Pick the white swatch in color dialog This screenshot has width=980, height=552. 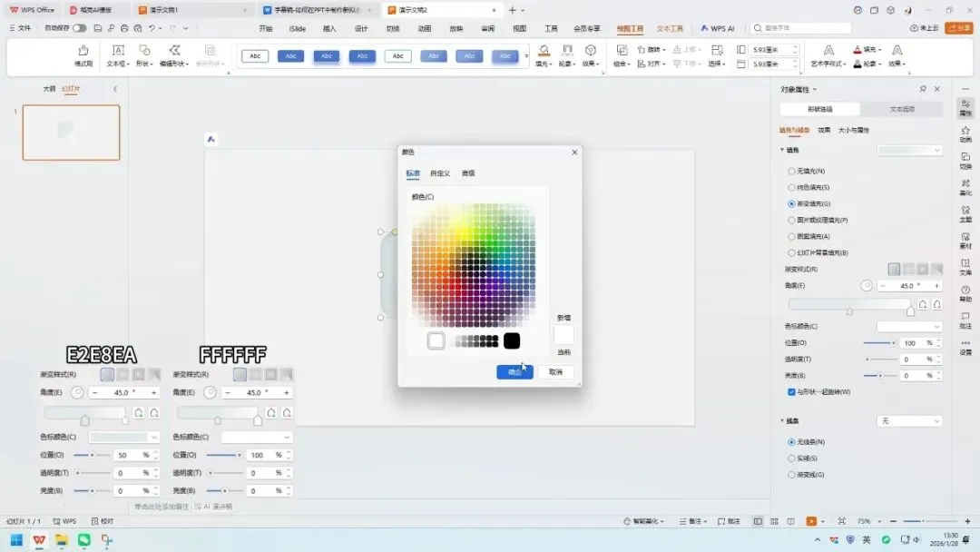[x=436, y=340]
